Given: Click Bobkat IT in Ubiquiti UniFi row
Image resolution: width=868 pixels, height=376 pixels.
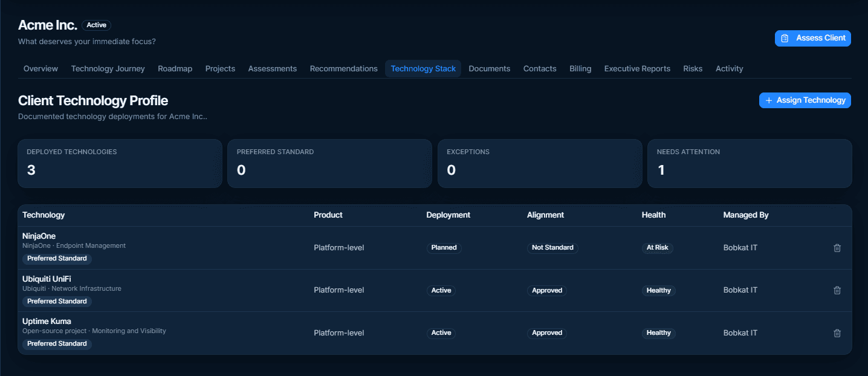Looking at the screenshot, I should [740, 290].
